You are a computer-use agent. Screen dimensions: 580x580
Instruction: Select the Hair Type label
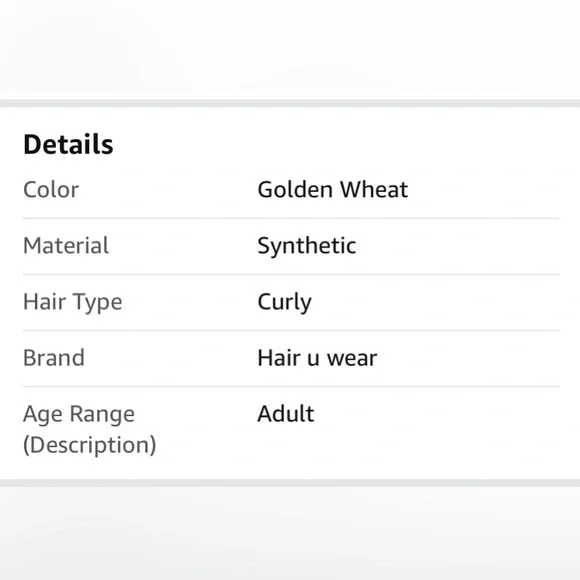(x=72, y=303)
